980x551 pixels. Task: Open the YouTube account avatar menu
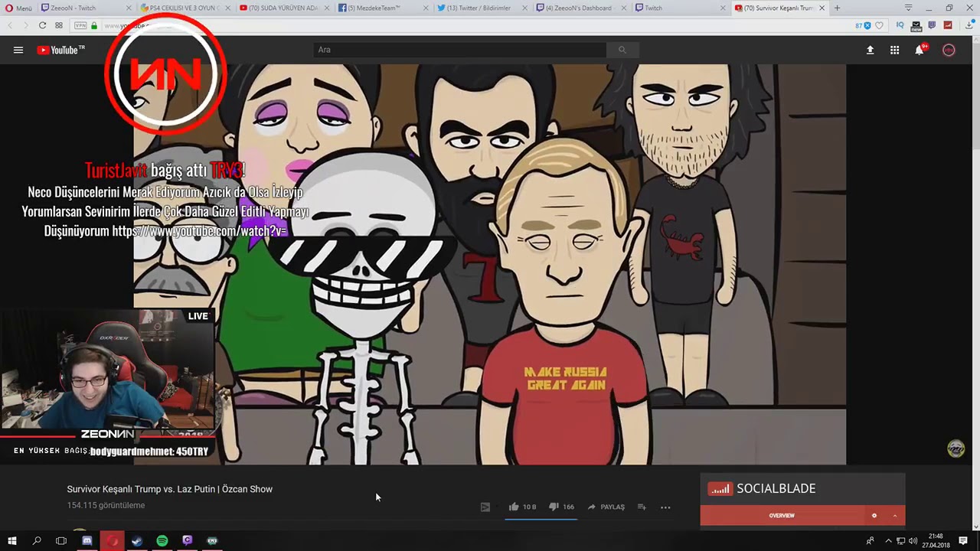click(x=949, y=51)
